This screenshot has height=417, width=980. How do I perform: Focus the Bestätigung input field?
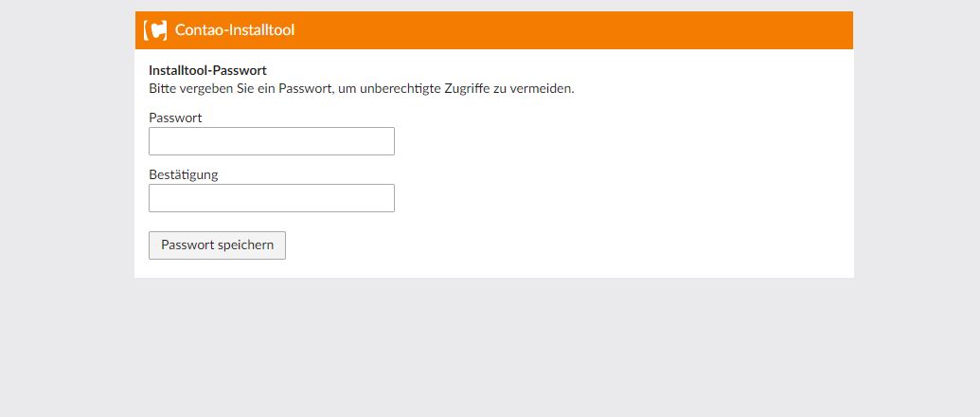click(271, 198)
